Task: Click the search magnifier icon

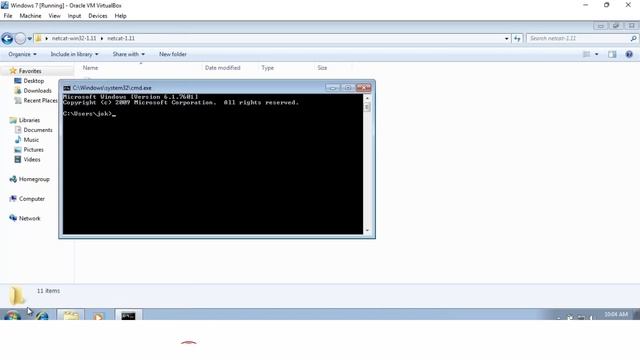Action: point(633,38)
